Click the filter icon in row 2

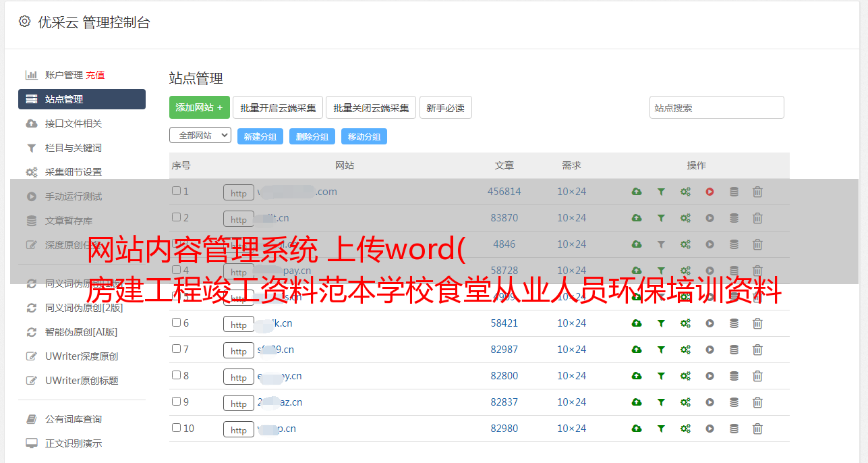(661, 218)
